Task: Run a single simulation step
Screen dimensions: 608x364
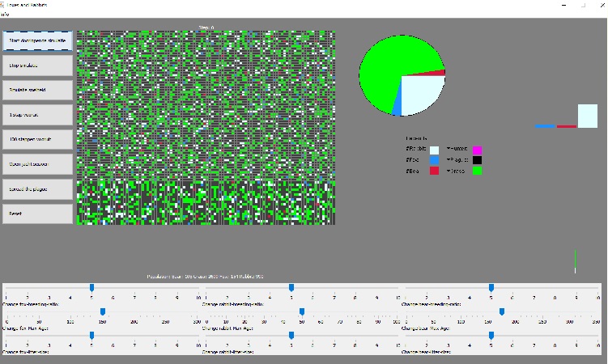Action: [x=38, y=114]
